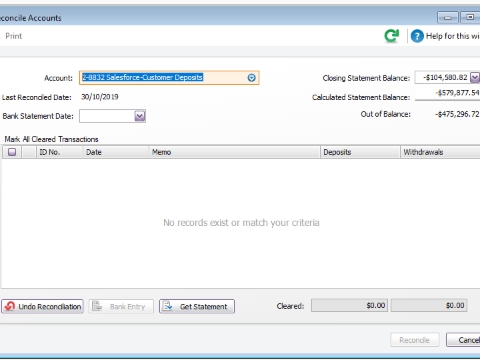Click the green refresh arrow icon
Screen dimensions: 480x360
(392, 36)
